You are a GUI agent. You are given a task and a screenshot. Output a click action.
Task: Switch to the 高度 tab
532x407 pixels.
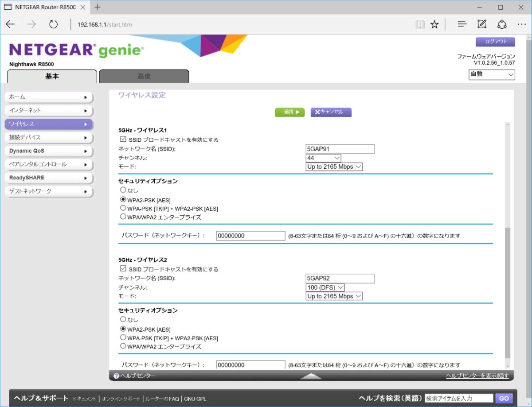pos(144,76)
